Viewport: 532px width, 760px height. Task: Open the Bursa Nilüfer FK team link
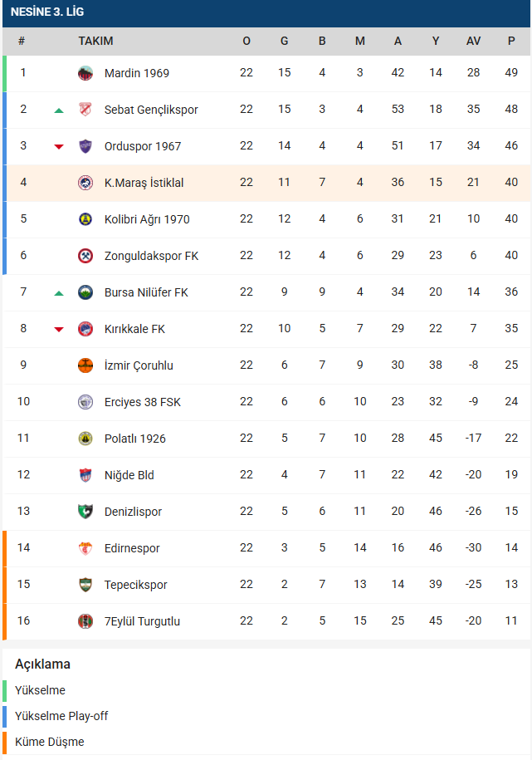click(146, 292)
